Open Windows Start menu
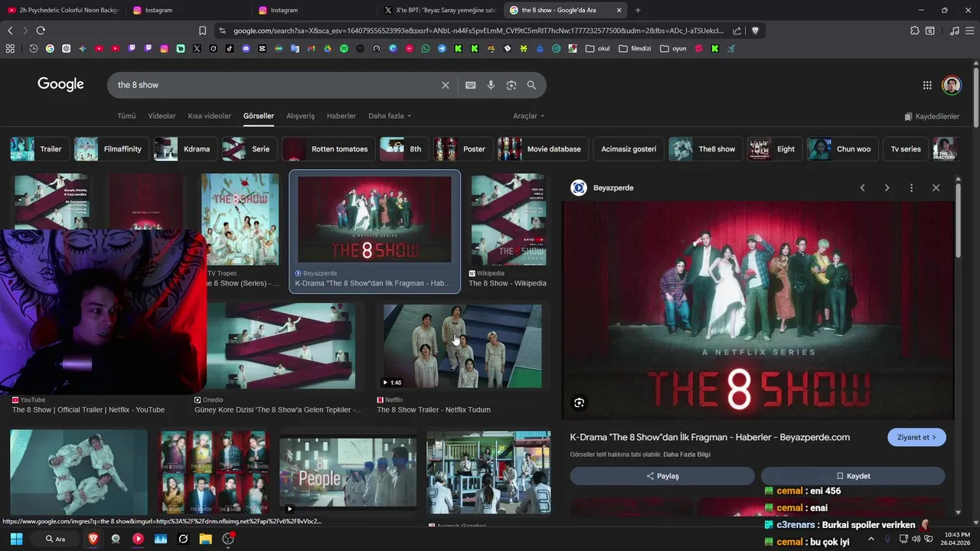 (x=16, y=539)
